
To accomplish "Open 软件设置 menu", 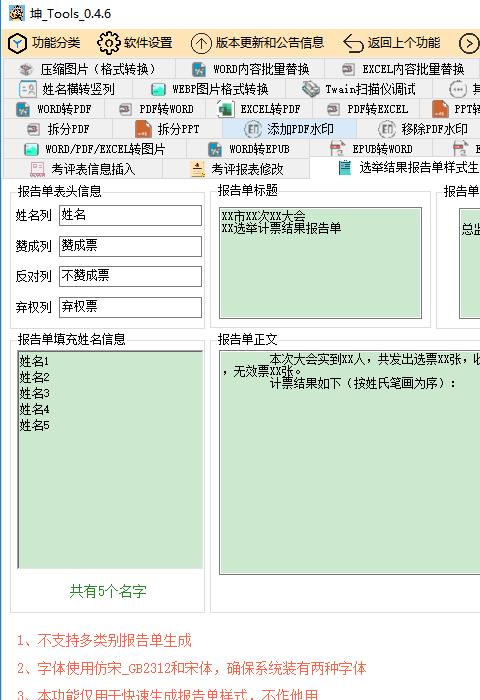I will [135, 43].
